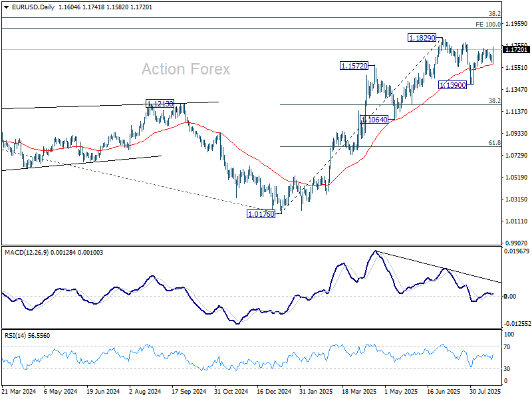Select the RSI(14) indicator label

coord(17,335)
